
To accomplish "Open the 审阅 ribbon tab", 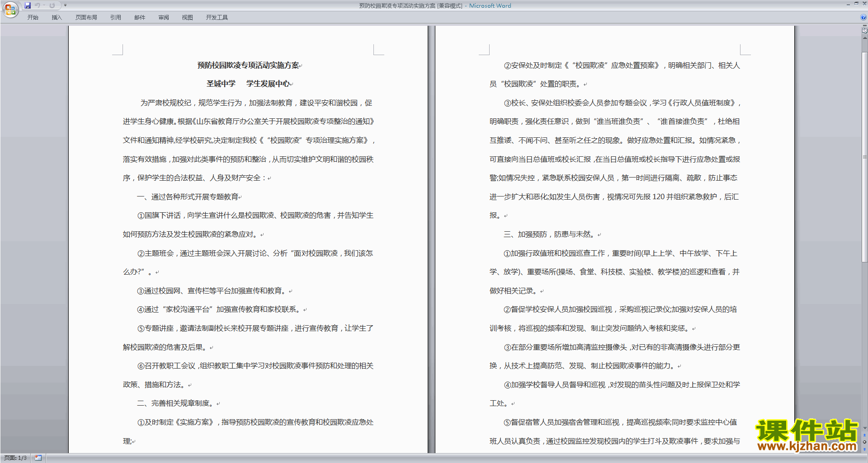I will [164, 18].
